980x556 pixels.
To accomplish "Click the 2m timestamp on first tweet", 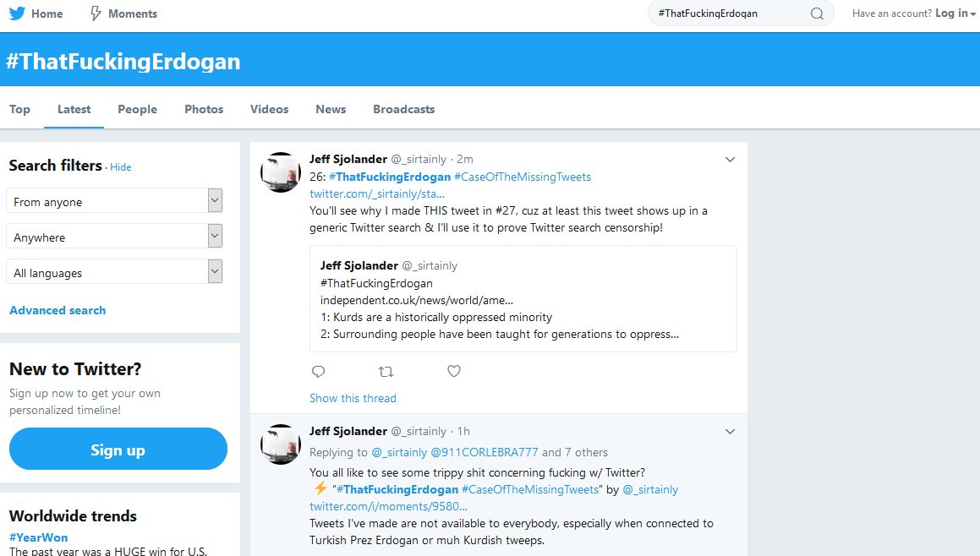I will tap(465, 159).
